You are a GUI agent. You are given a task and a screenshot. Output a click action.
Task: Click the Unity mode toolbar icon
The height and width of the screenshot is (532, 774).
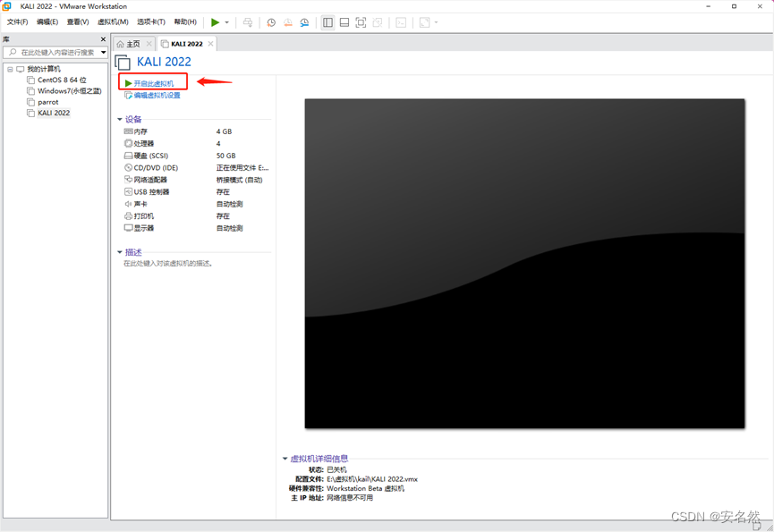click(378, 22)
